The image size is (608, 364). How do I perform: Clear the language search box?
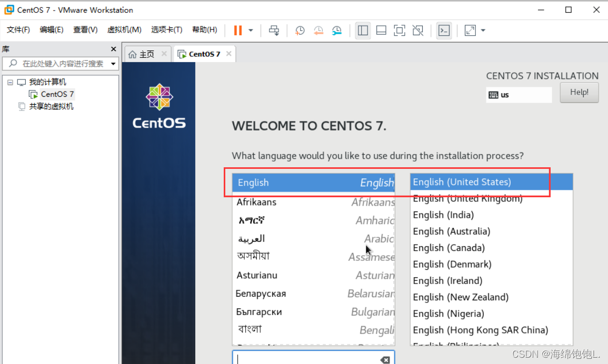[x=385, y=360]
